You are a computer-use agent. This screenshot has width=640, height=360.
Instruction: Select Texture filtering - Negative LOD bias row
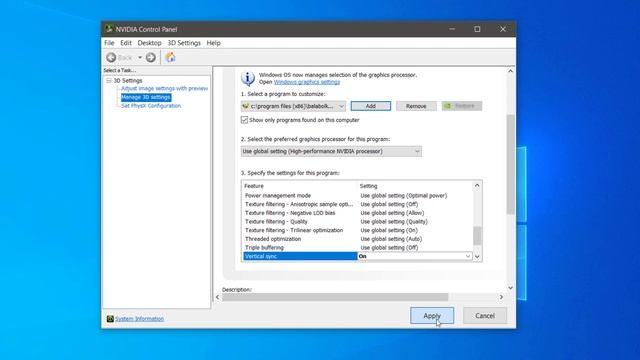[x=358, y=213]
